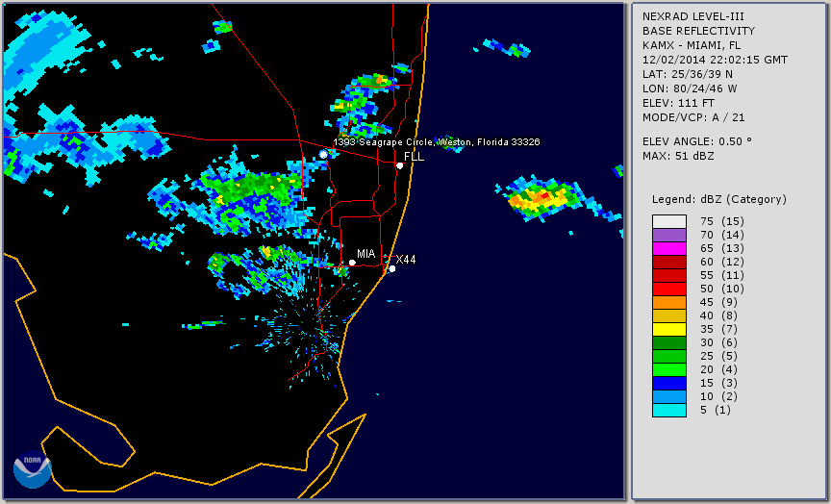Select the 20 dBZ bright green swatch
Screen dimensions: 831x504
pyautogui.click(x=669, y=370)
